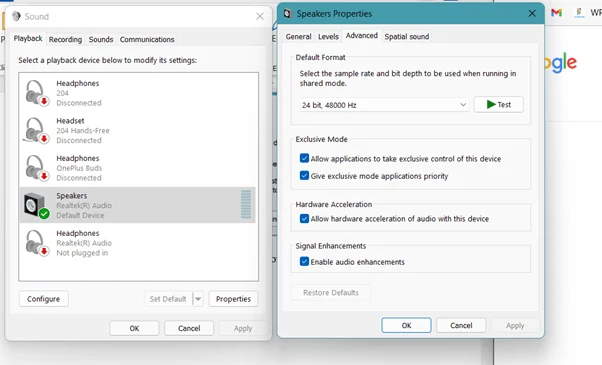602x365 pixels.
Task: Close the Speakers Properties window
Action: 532,13
